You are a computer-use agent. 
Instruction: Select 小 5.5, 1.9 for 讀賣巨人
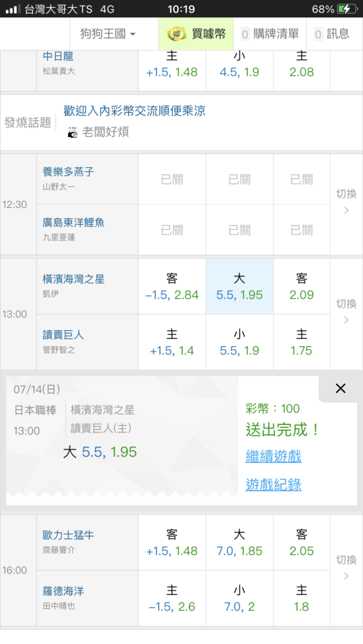point(240,342)
